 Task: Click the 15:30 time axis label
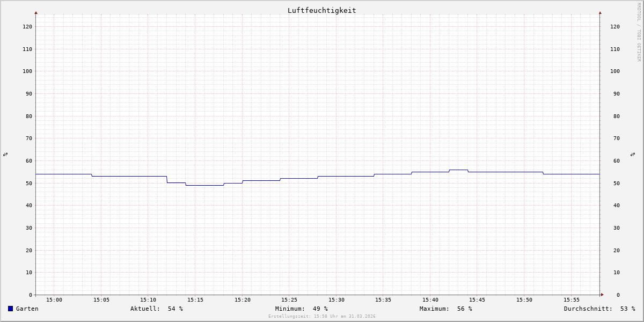point(336,300)
